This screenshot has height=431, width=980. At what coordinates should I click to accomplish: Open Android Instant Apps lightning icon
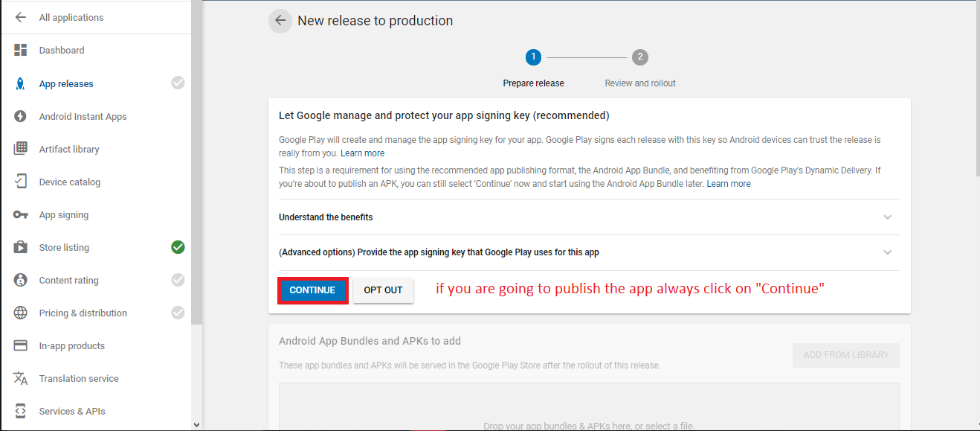point(21,116)
